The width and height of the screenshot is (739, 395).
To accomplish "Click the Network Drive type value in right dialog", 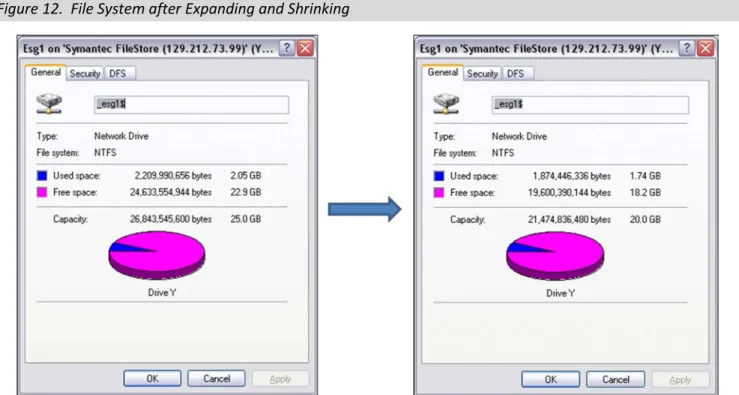I will point(519,137).
